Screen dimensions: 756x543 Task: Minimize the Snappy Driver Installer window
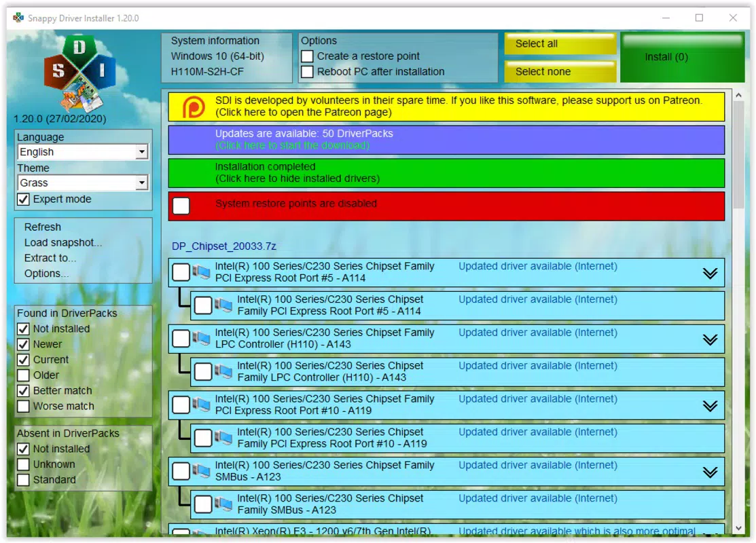coord(666,18)
